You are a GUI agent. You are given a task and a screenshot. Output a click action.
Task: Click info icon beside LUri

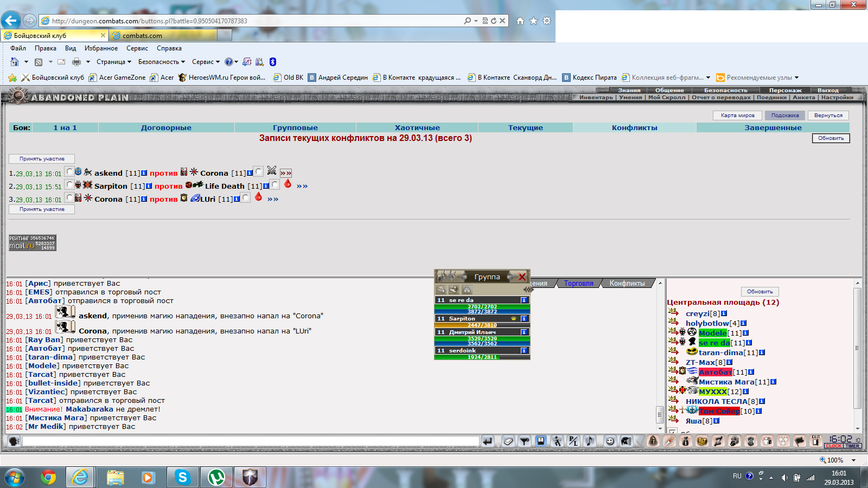click(x=237, y=199)
